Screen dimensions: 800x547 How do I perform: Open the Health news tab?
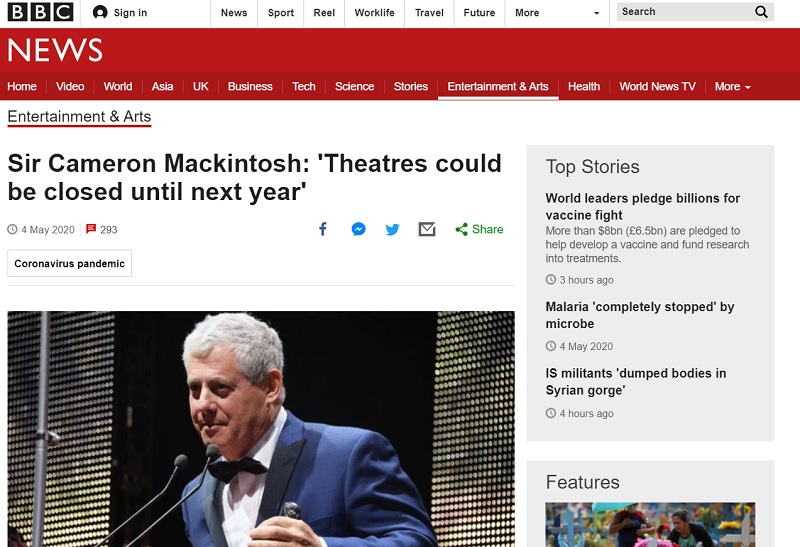(x=584, y=86)
